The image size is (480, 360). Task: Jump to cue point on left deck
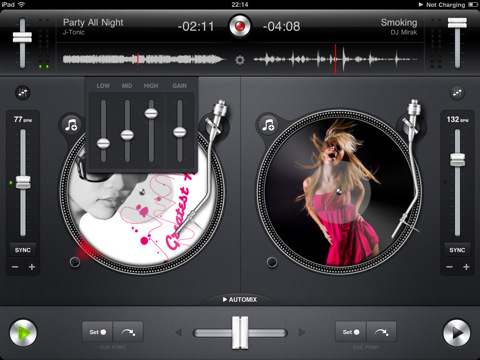point(128,332)
